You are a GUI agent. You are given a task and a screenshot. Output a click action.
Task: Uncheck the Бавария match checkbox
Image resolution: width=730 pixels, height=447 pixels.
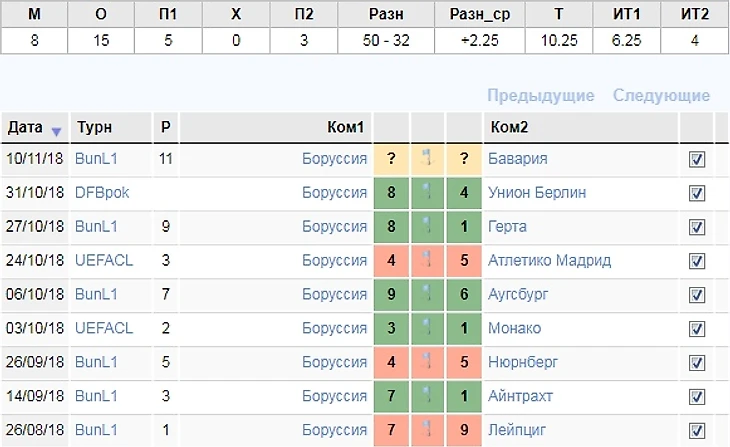pyautogui.click(x=697, y=160)
